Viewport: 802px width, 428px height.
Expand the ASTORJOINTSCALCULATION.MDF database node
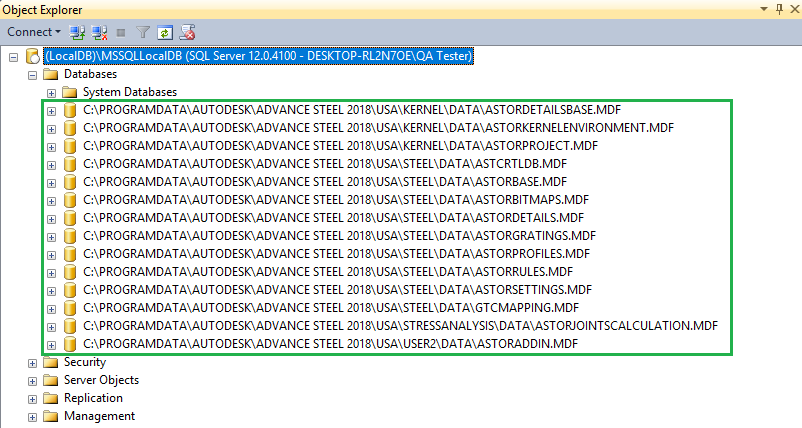pyautogui.click(x=51, y=327)
